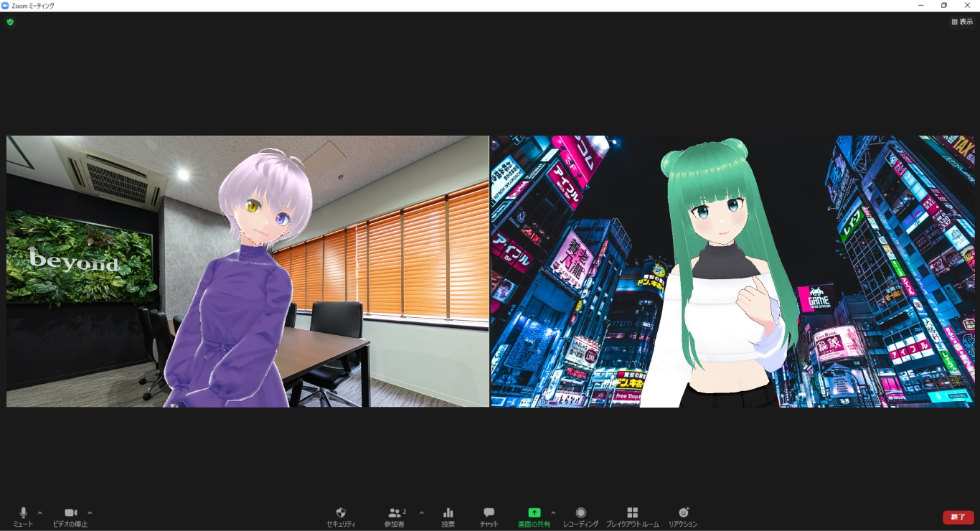Screen dimensions: 980x531
Task: Select the green-haired avatar video tile
Action: click(x=732, y=271)
